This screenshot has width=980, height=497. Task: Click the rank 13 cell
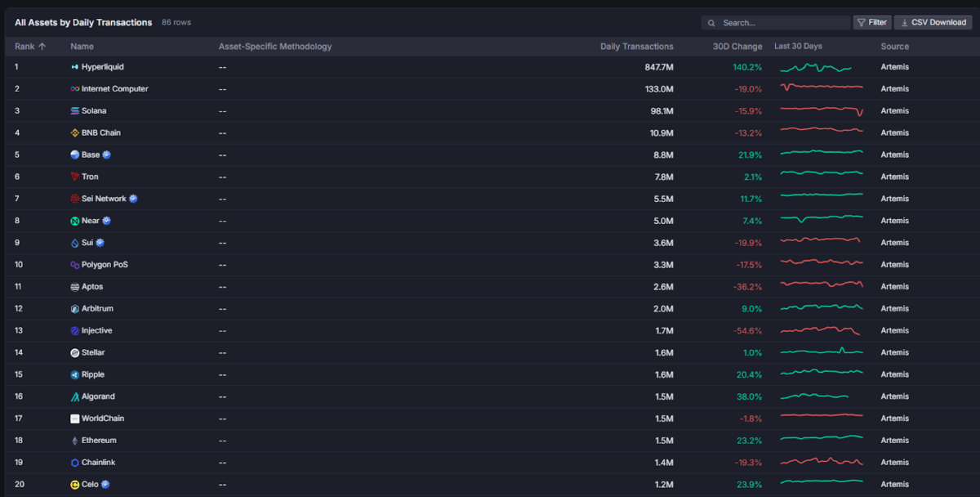pos(19,331)
